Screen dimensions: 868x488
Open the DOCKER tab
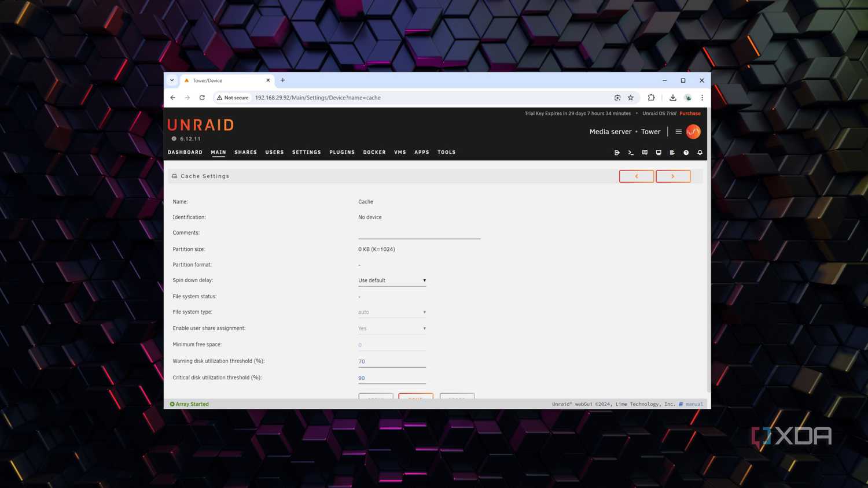tap(374, 153)
